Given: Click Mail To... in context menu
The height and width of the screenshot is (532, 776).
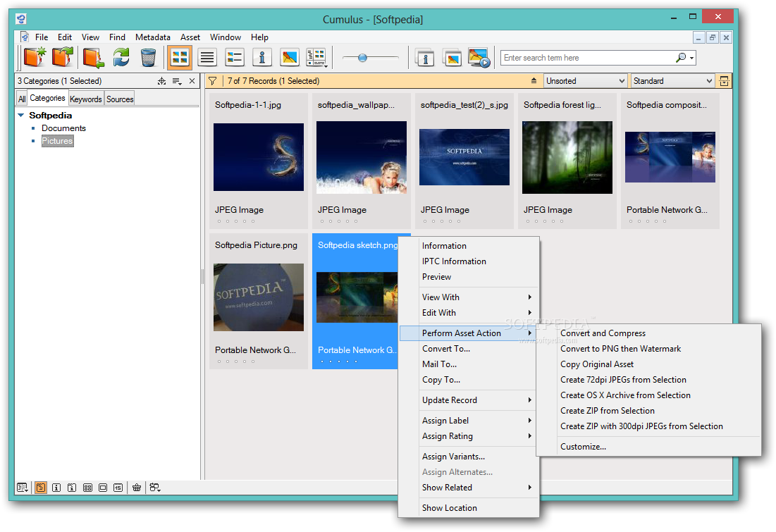Looking at the screenshot, I should click(469, 364).
